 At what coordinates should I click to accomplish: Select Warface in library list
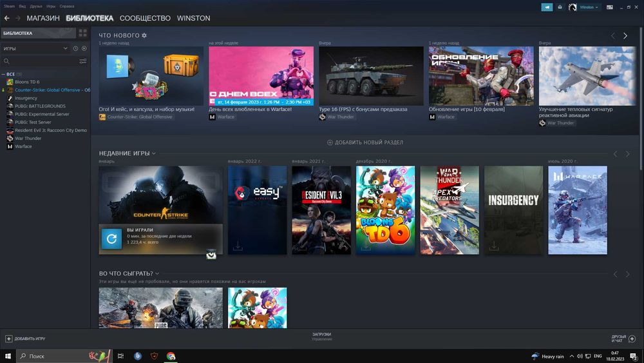pos(23,146)
